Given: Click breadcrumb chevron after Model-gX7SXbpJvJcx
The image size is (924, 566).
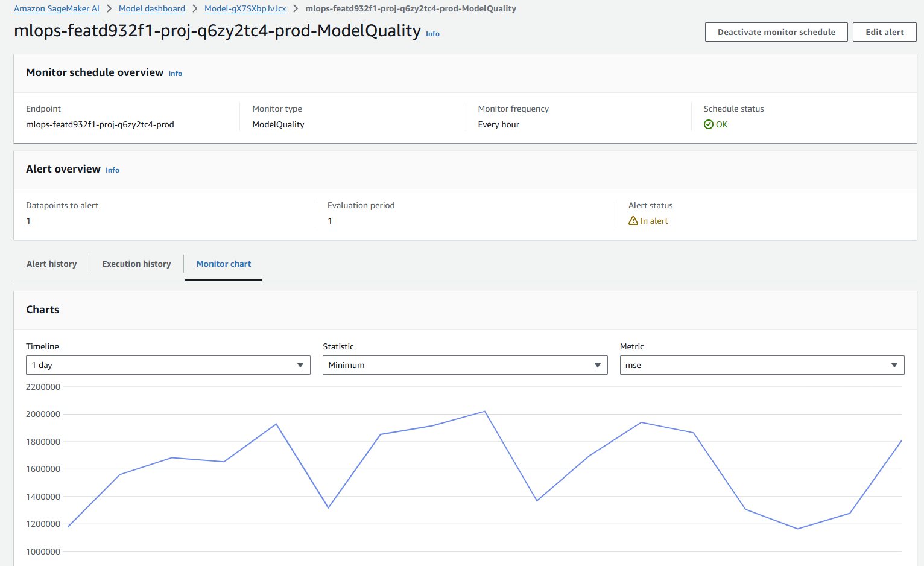Looking at the screenshot, I should coord(296,9).
